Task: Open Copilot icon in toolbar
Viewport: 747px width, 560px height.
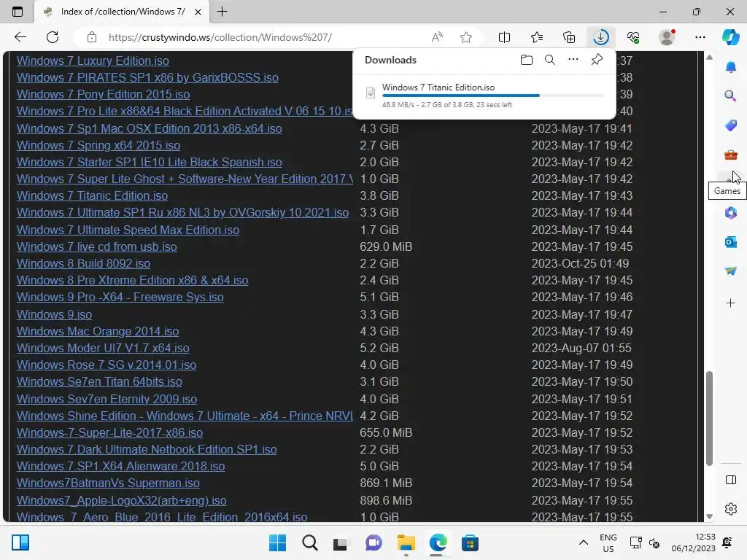Action: [730, 37]
